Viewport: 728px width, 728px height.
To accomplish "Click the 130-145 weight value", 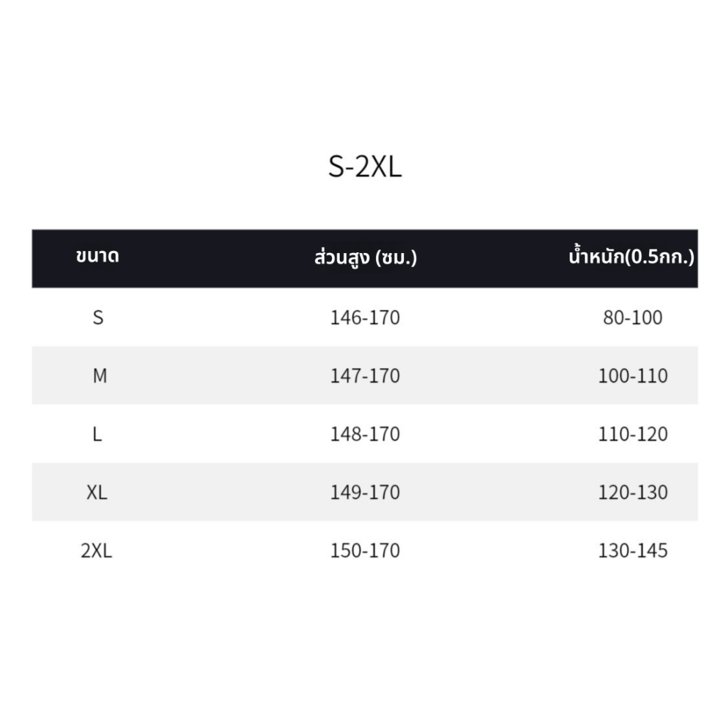I will (x=633, y=551).
